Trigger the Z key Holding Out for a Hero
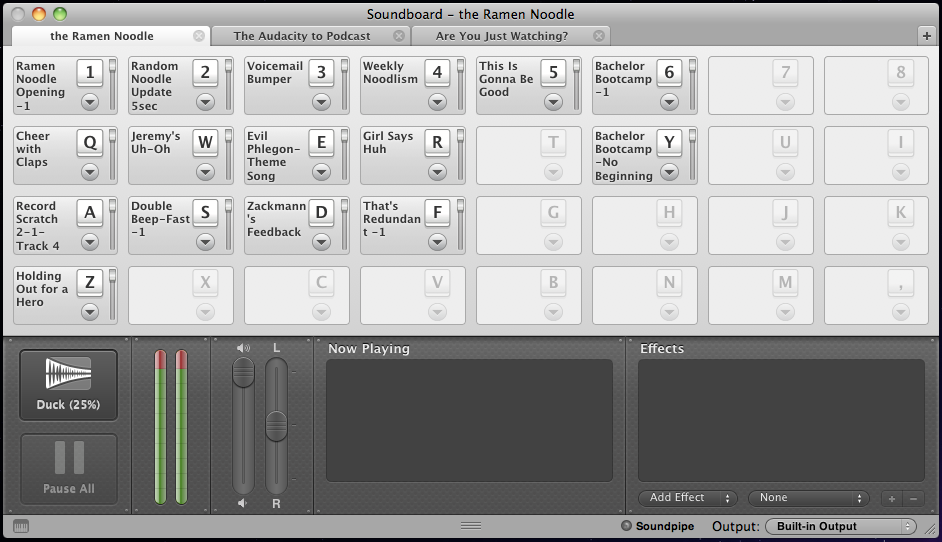Image resolution: width=942 pixels, height=542 pixels. click(x=90, y=283)
